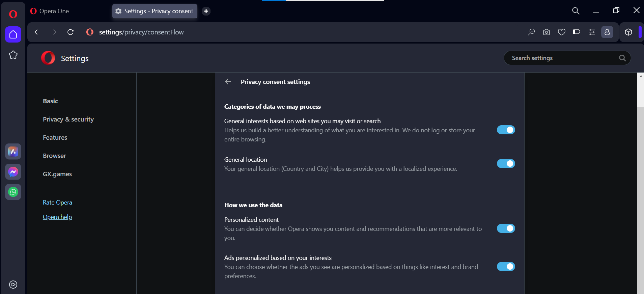
Task: Open the profile account icon
Action: point(607,32)
